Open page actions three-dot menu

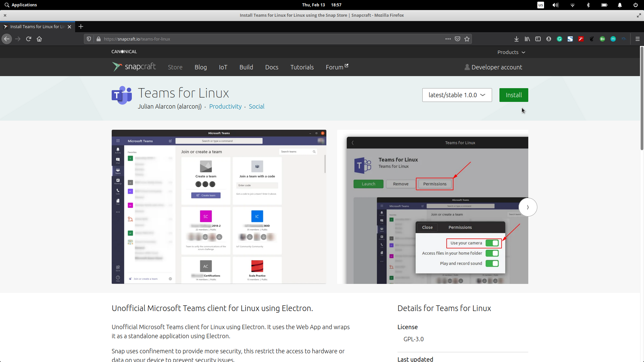(448, 39)
